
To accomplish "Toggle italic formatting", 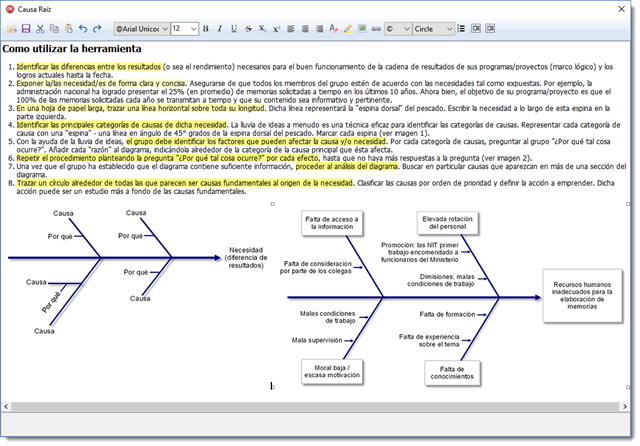I will (220, 29).
